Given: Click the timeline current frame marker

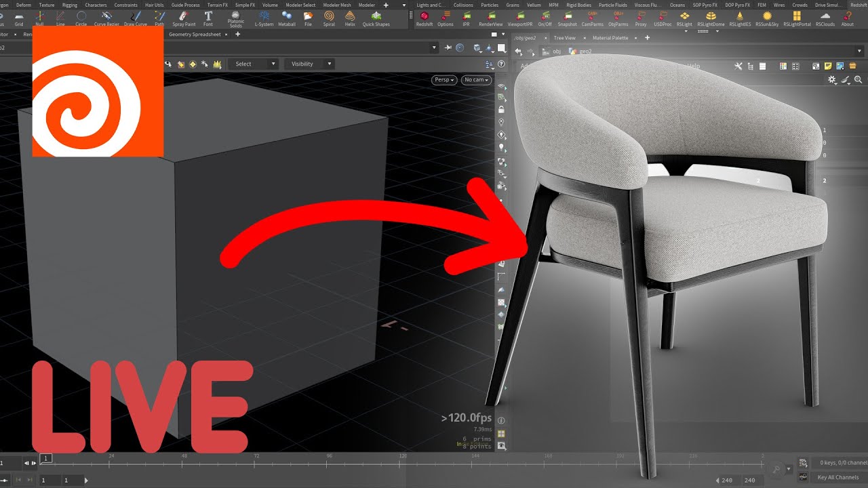Looking at the screenshot, I should [x=45, y=458].
